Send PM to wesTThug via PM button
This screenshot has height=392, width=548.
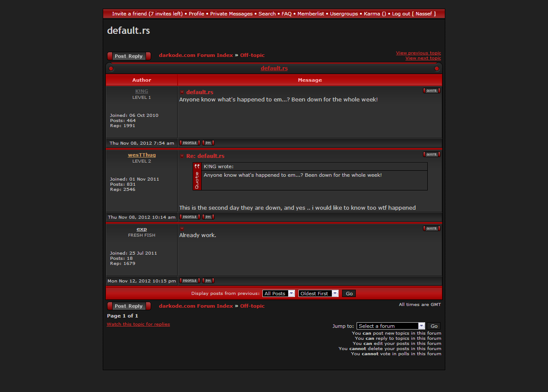point(208,217)
